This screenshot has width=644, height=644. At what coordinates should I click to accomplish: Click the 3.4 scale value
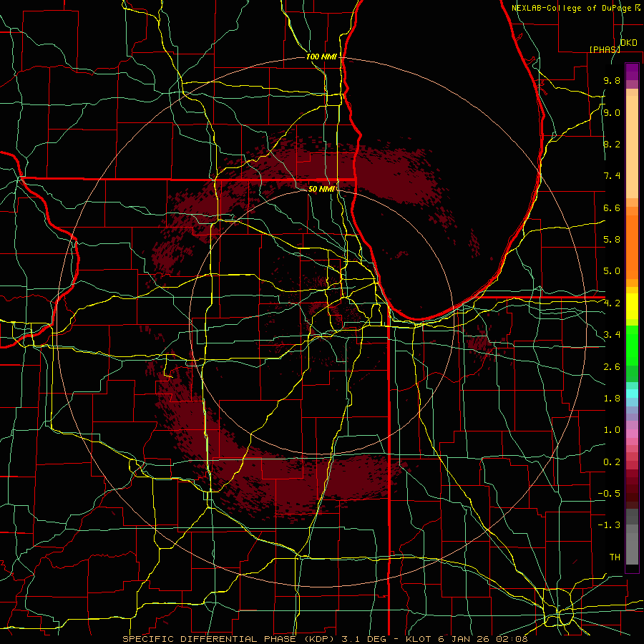pos(612,335)
